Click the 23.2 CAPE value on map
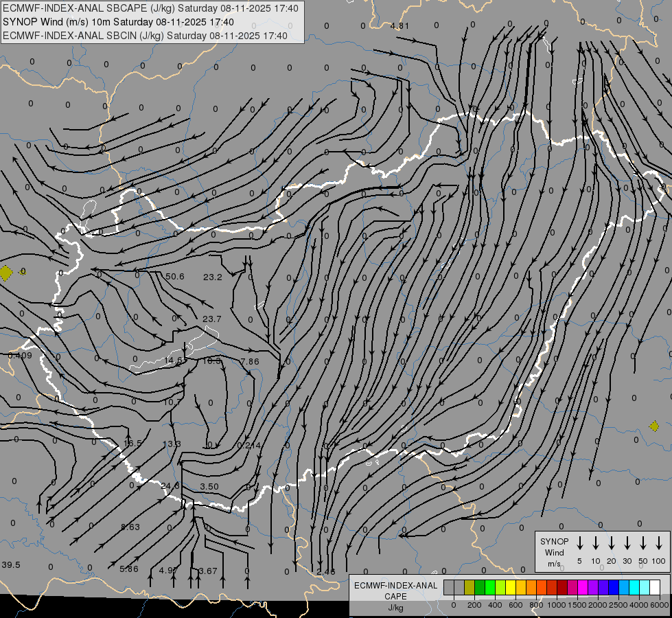The image size is (672, 618). click(x=213, y=277)
